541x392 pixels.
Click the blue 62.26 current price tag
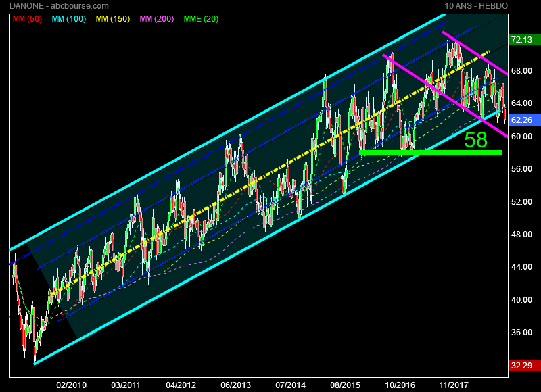click(525, 120)
